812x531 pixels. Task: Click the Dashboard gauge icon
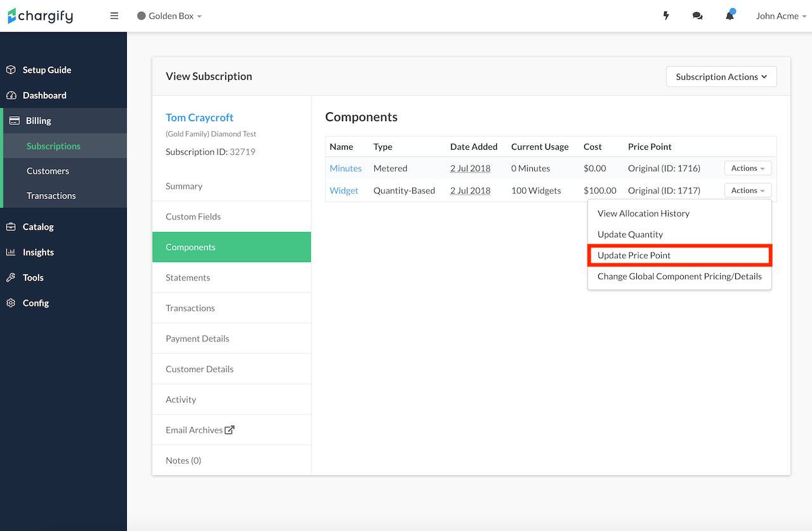11,95
